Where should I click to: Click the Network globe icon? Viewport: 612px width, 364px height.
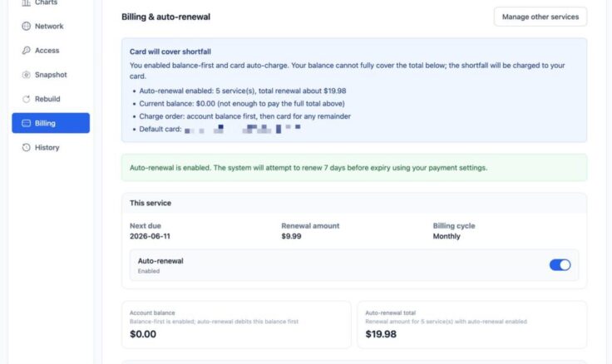pos(26,26)
